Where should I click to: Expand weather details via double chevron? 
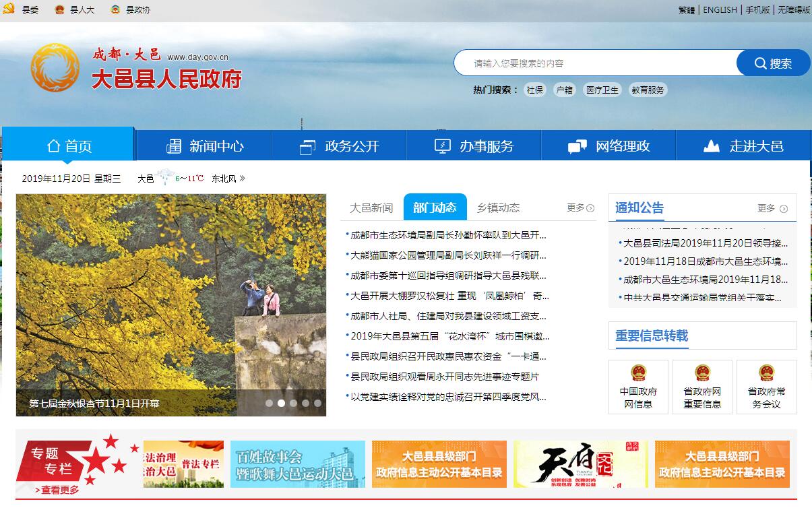pos(243,179)
